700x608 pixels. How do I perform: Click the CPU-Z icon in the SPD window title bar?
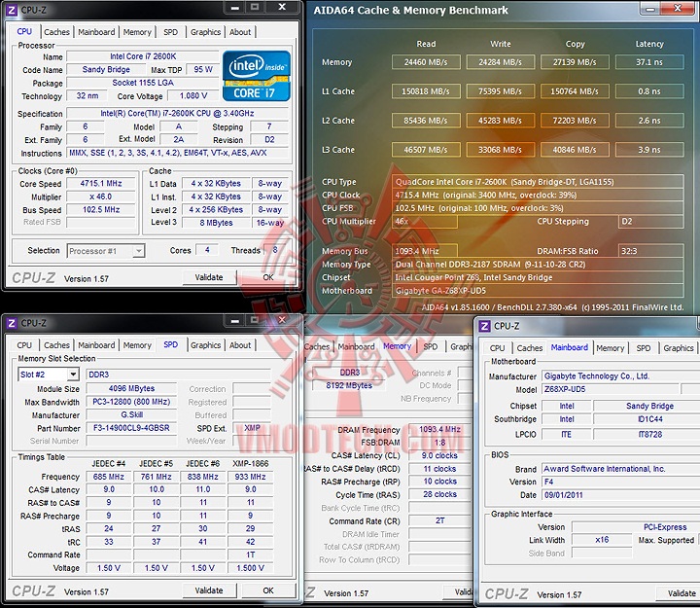pos(12,323)
